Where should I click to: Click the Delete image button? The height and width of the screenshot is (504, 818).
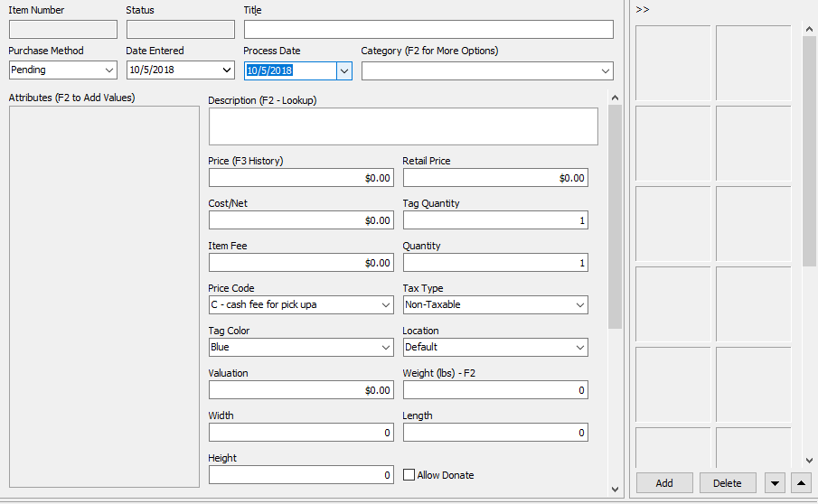pyautogui.click(x=728, y=483)
